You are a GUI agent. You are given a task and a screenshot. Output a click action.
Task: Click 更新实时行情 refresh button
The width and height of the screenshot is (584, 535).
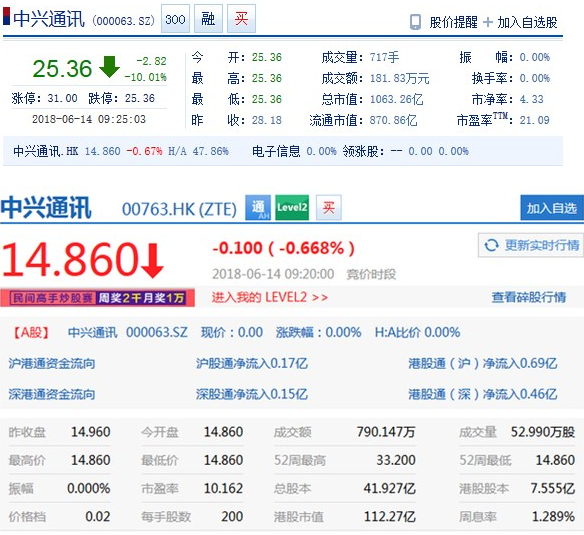point(531,245)
